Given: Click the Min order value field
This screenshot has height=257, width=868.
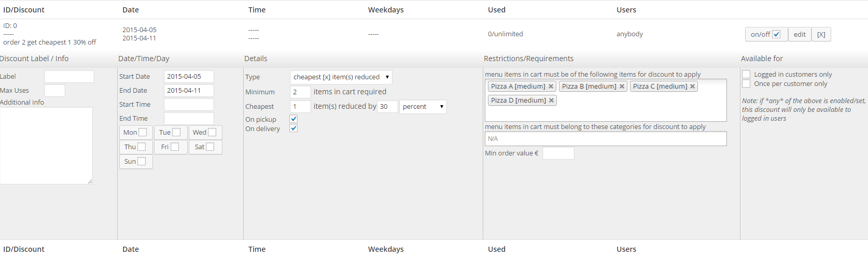Looking at the screenshot, I should point(558,153).
